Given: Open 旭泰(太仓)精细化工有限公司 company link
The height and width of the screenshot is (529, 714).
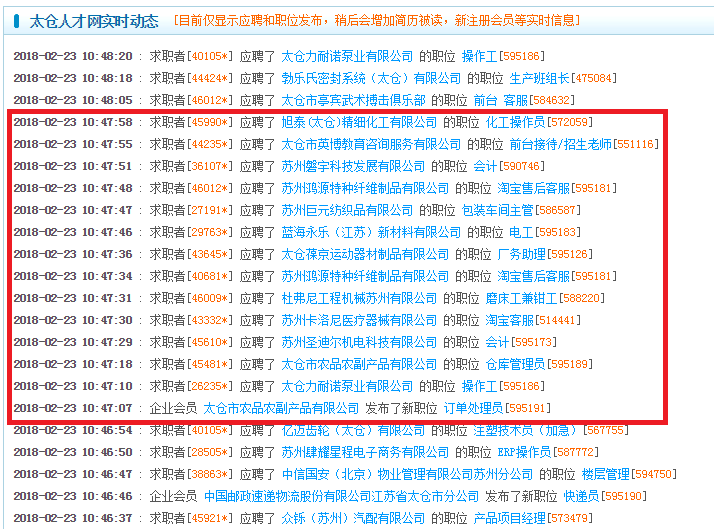Looking at the screenshot, I should (x=359, y=122).
